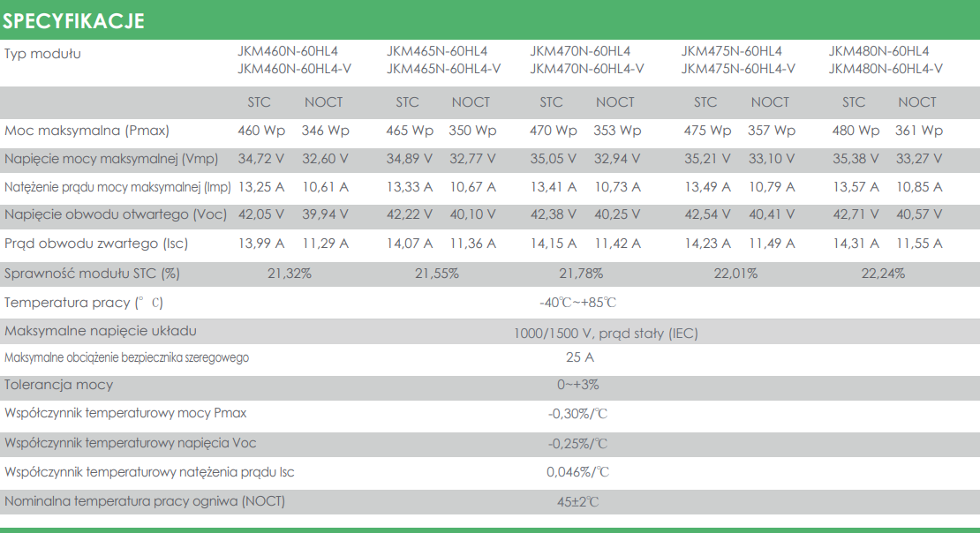Select the 465 Wp value
This screenshot has height=533, width=980.
click(410, 131)
